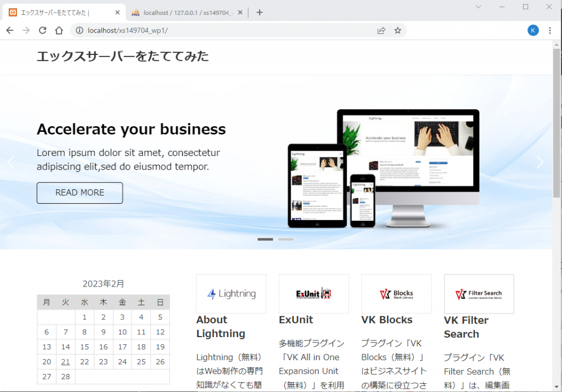
Task: Close the エックスサーバー tab
Action: [x=117, y=13]
